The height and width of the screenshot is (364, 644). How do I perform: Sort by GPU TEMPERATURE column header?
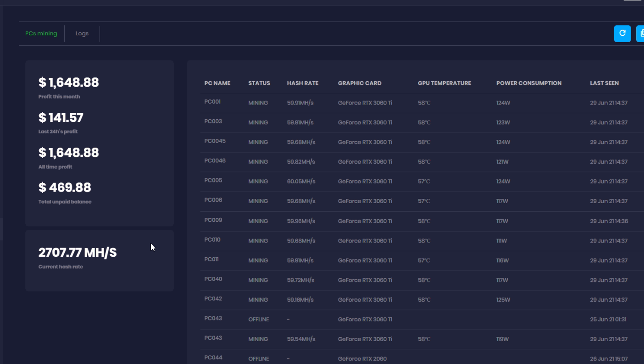[444, 83]
